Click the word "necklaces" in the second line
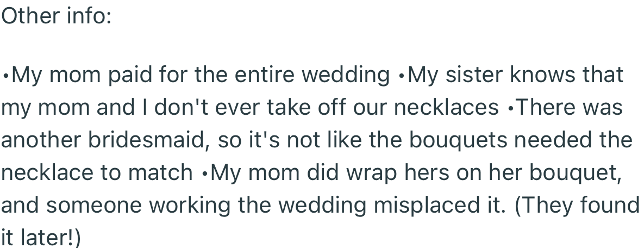This screenshot has height=248, width=644. click(446, 108)
